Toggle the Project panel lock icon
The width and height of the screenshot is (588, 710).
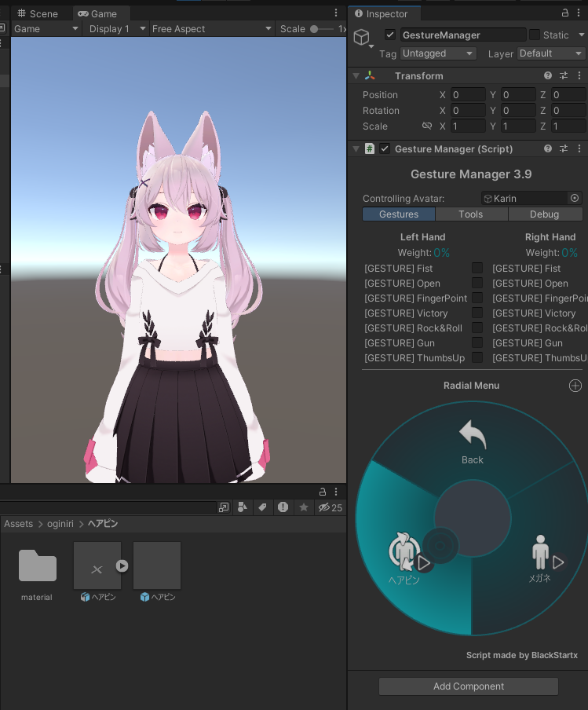(323, 492)
